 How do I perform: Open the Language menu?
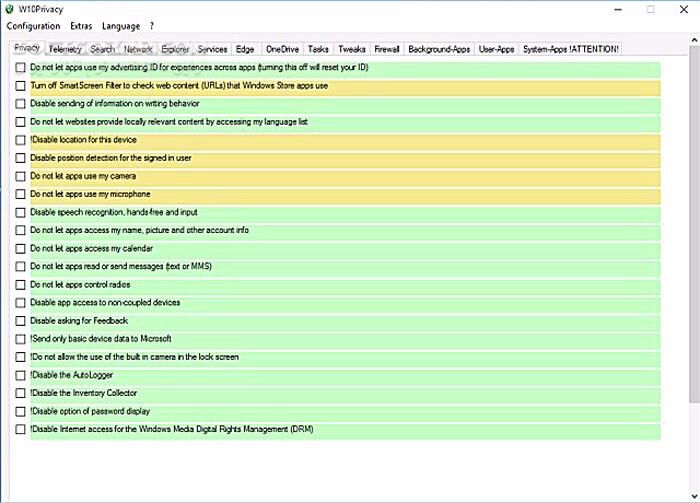121,26
